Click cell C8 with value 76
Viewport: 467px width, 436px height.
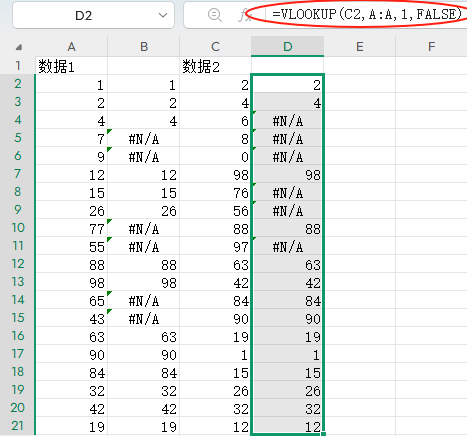pyautogui.click(x=215, y=192)
